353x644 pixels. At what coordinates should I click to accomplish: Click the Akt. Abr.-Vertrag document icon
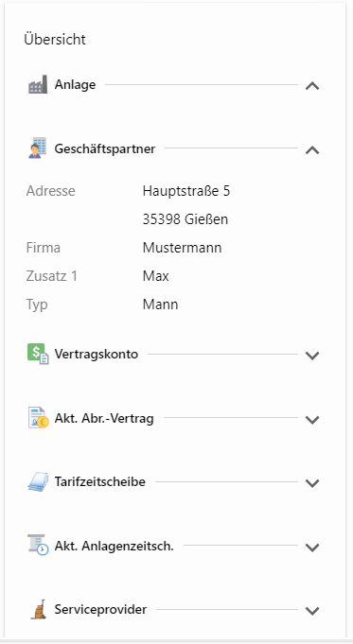[x=38, y=418]
